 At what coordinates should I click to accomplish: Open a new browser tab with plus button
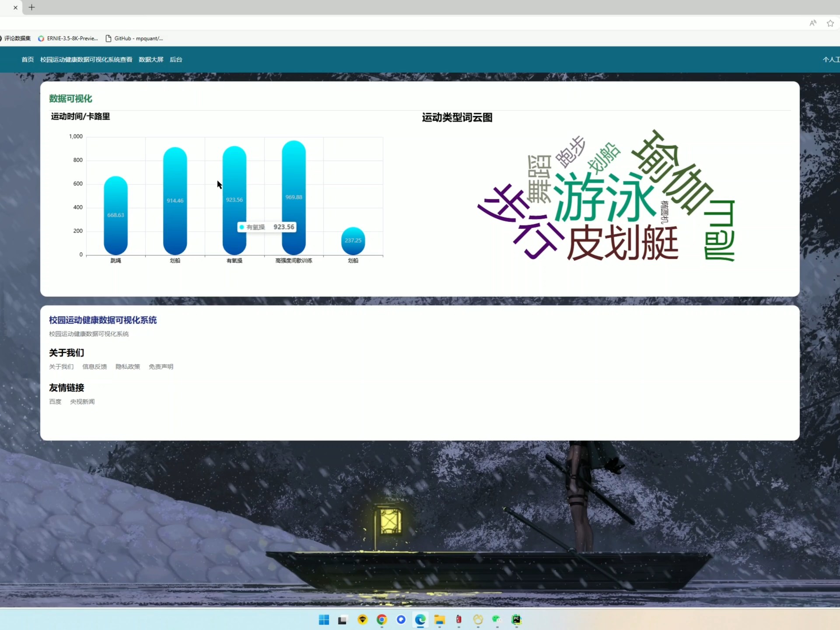(x=31, y=7)
